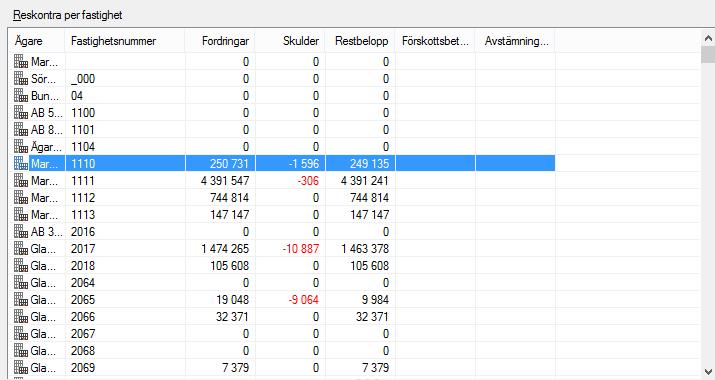
Task: Click the scrollbar down arrow
Action: pyautogui.click(x=708, y=371)
